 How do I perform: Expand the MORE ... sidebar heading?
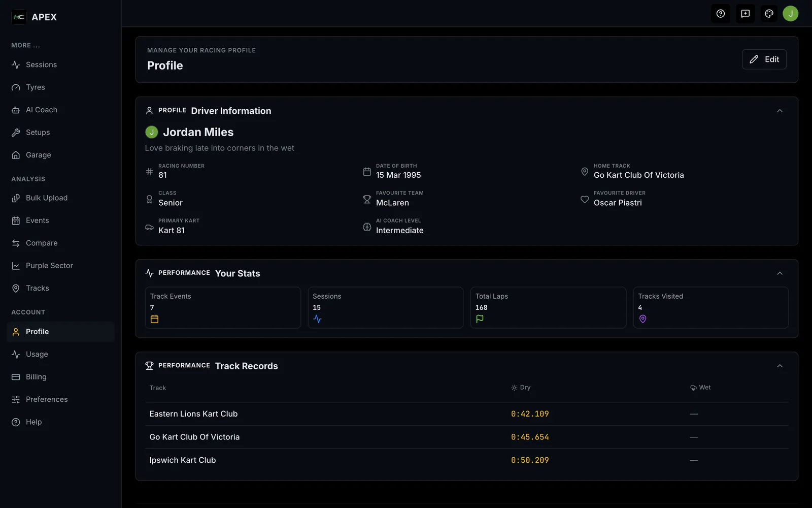pyautogui.click(x=25, y=45)
